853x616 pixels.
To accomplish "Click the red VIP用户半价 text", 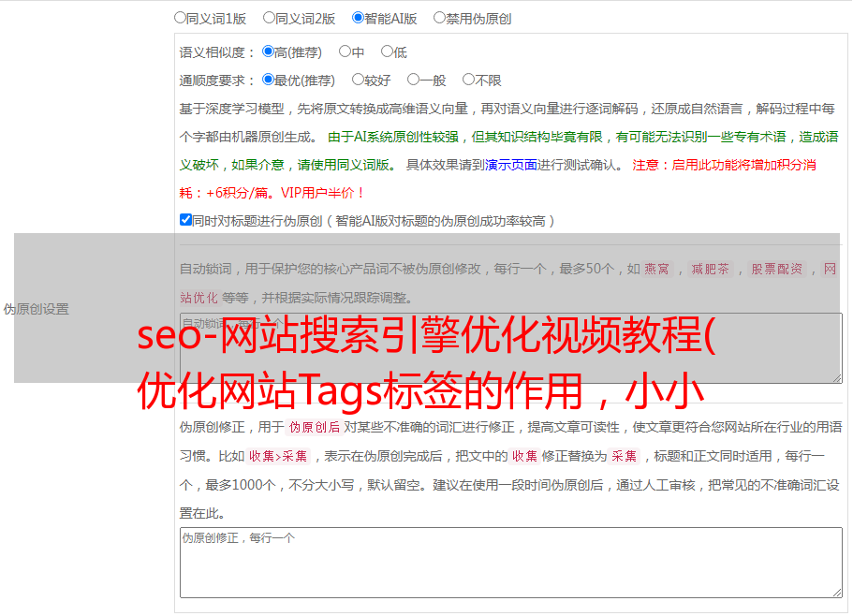I will pos(322,193).
